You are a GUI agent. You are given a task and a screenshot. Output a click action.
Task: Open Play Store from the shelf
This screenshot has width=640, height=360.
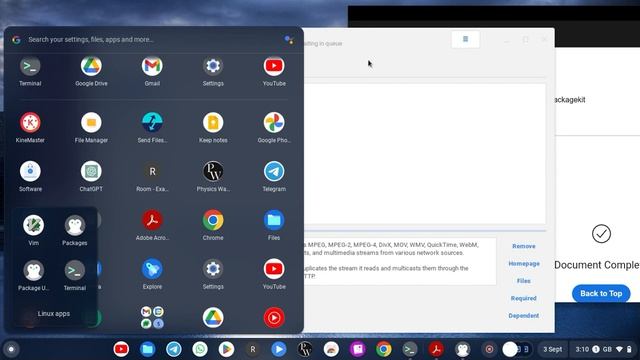pyautogui.click(x=226, y=349)
